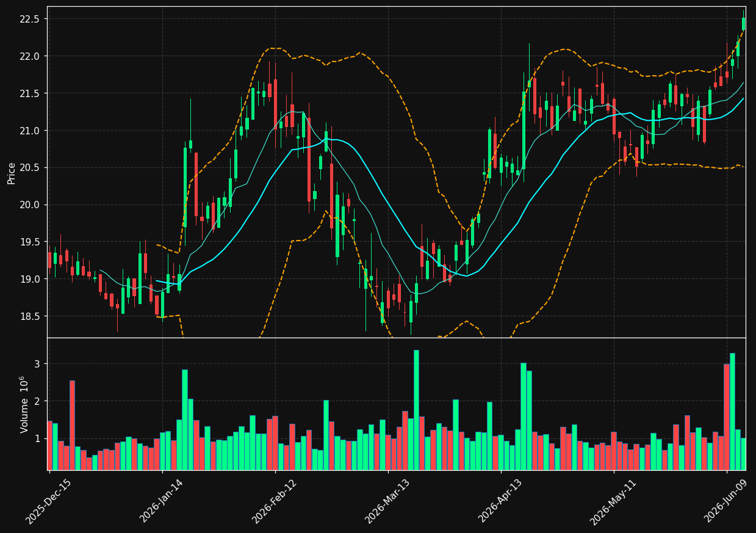Click the tall red volume bar in mid-December

pos(72,425)
